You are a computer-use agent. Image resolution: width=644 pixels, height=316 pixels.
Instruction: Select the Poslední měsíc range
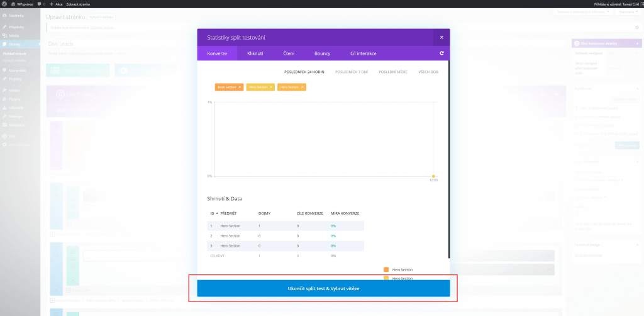coord(393,72)
